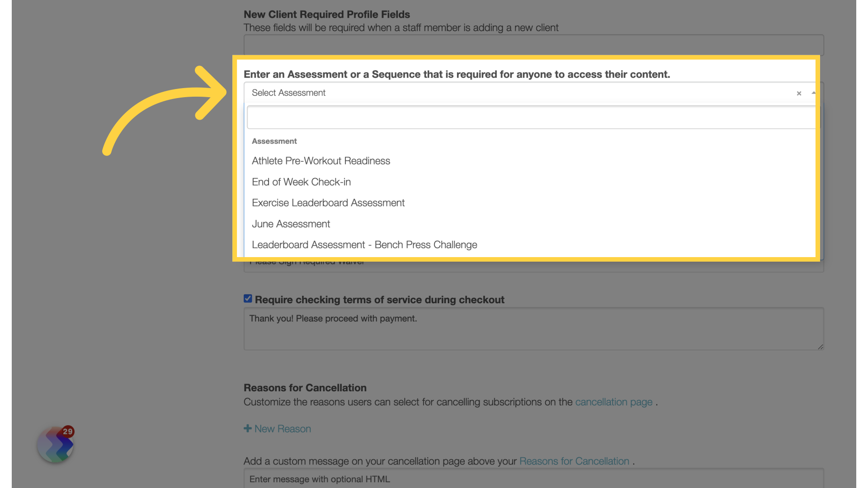Clear the selected assessment with X icon
The width and height of the screenshot is (868, 488).
coord(799,92)
